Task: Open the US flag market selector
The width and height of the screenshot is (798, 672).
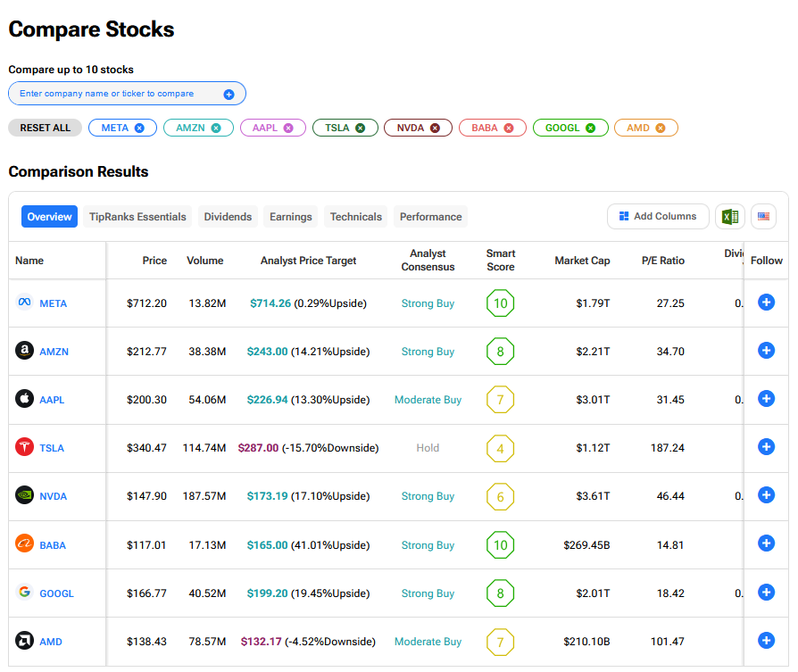Action: click(x=763, y=217)
